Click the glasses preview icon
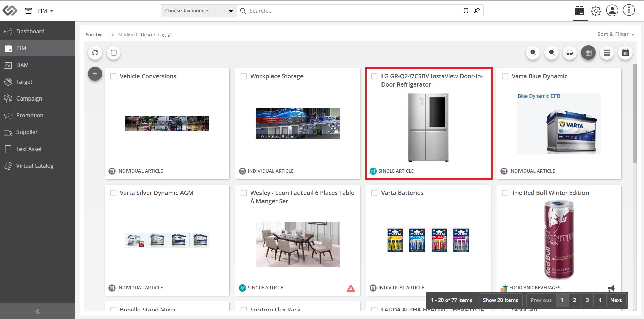 pos(570,53)
